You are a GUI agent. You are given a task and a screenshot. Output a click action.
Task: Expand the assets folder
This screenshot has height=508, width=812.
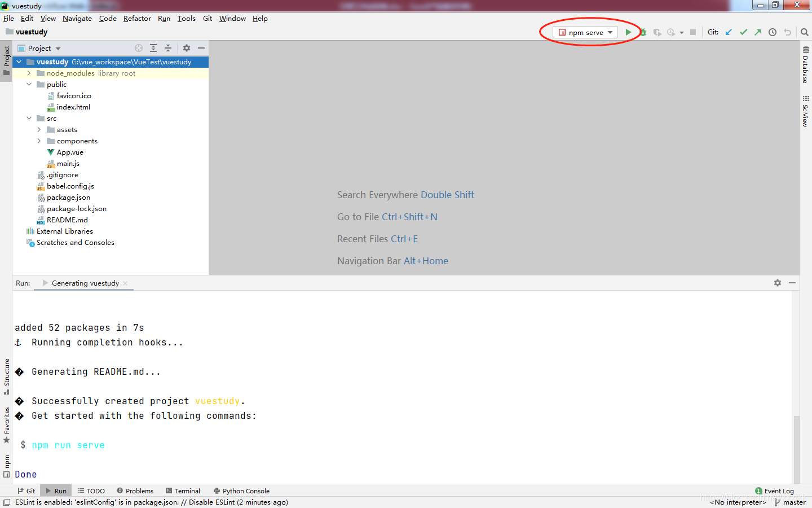coord(39,130)
